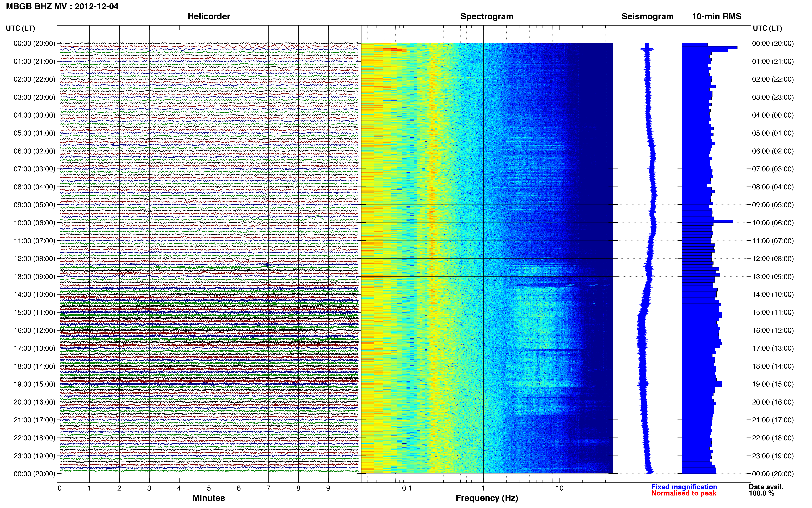Click the left '10:00 (06:00)' time label

(x=34, y=223)
